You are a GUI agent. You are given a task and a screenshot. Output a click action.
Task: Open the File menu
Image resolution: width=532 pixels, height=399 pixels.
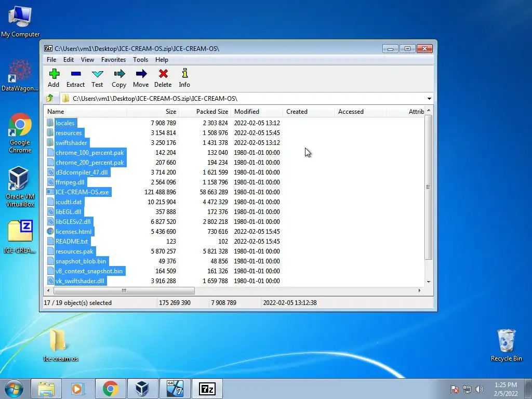(x=51, y=59)
